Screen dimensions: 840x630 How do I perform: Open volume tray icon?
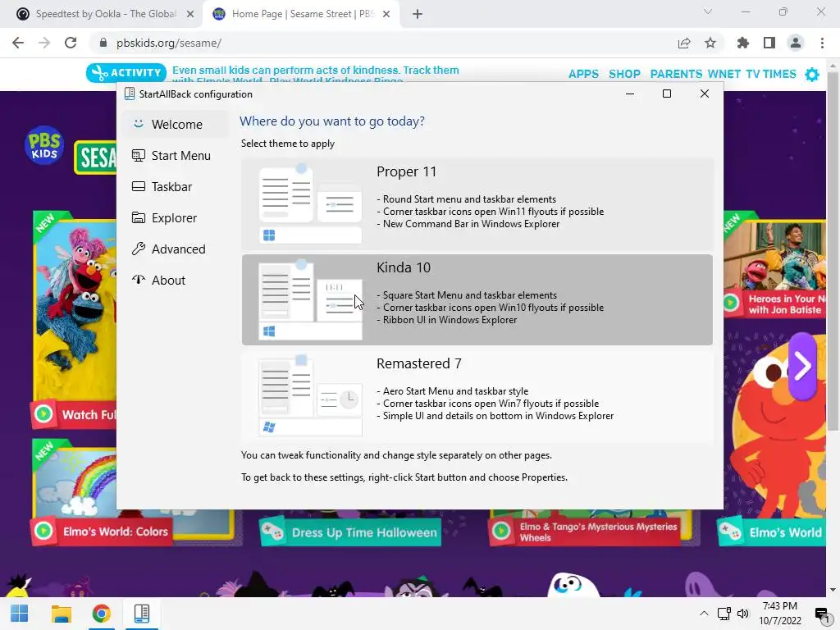(742, 614)
